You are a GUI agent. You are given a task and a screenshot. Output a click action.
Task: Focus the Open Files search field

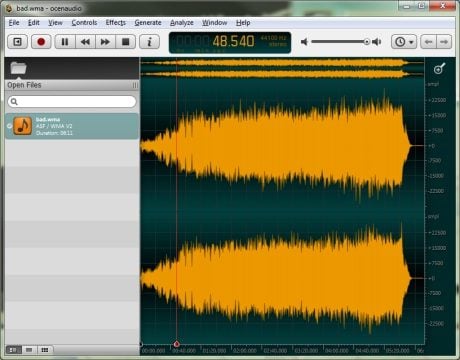[72, 101]
